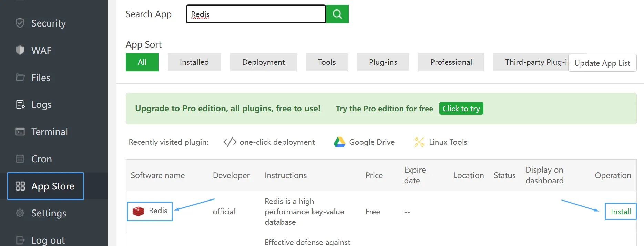This screenshot has height=246, width=644.
Task: Switch to the Plug-ins tab
Action: pyautogui.click(x=383, y=62)
